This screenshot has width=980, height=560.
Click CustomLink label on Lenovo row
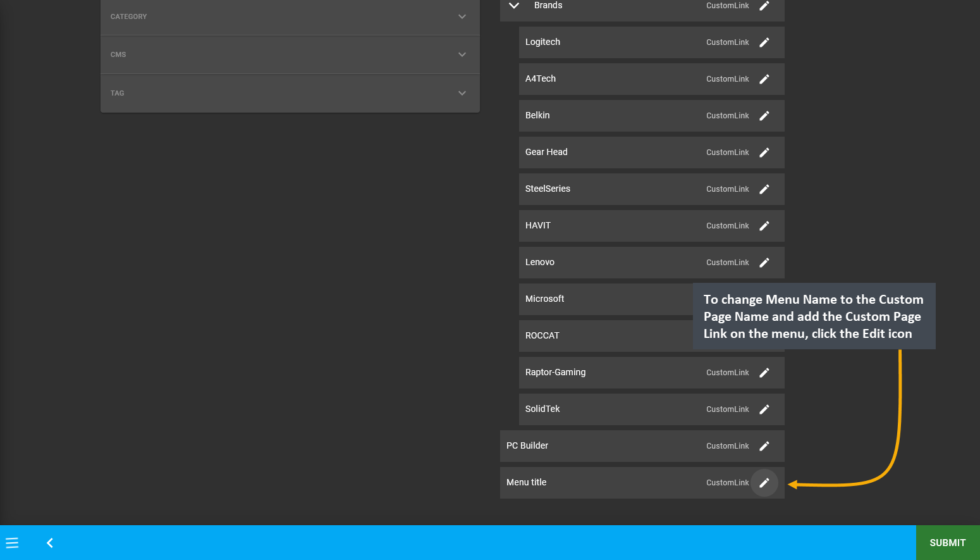[727, 263]
